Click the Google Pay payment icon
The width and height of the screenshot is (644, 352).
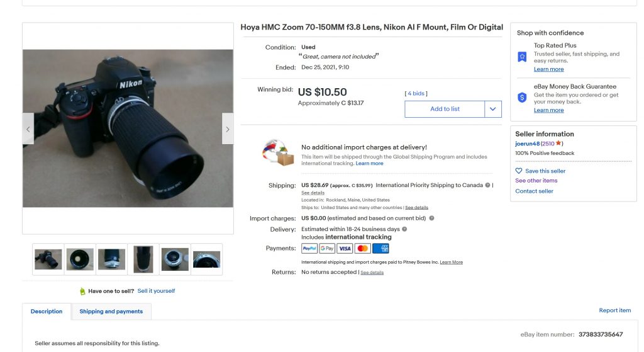pos(327,248)
